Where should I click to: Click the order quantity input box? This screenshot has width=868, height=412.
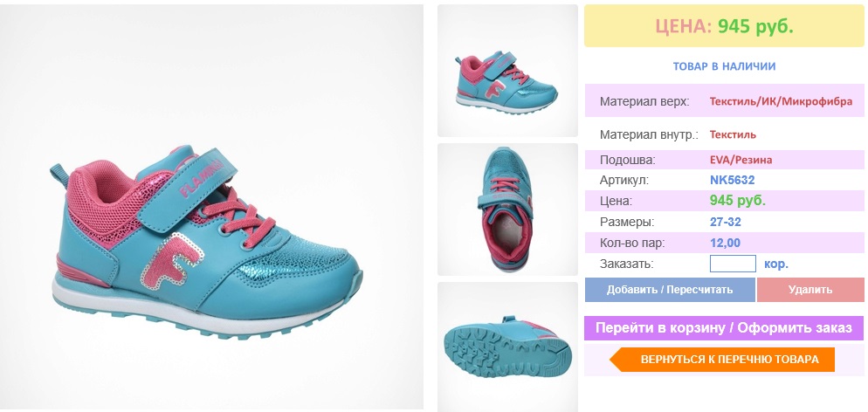733,264
